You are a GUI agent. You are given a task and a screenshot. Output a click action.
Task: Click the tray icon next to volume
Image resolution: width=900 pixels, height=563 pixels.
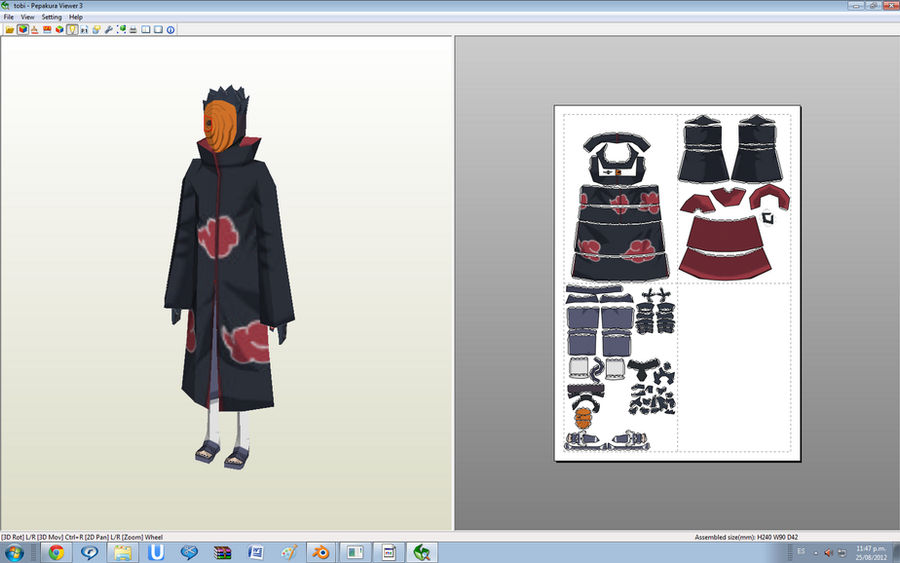click(x=841, y=553)
